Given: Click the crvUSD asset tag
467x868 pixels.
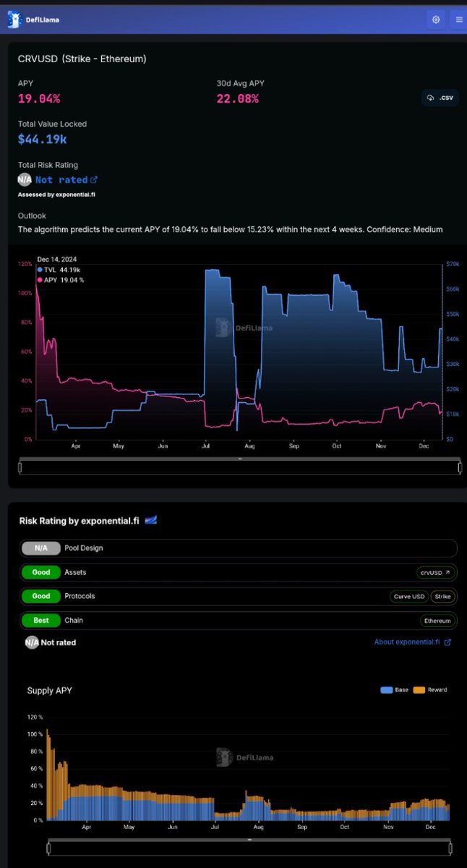Looking at the screenshot, I should click(436, 572).
